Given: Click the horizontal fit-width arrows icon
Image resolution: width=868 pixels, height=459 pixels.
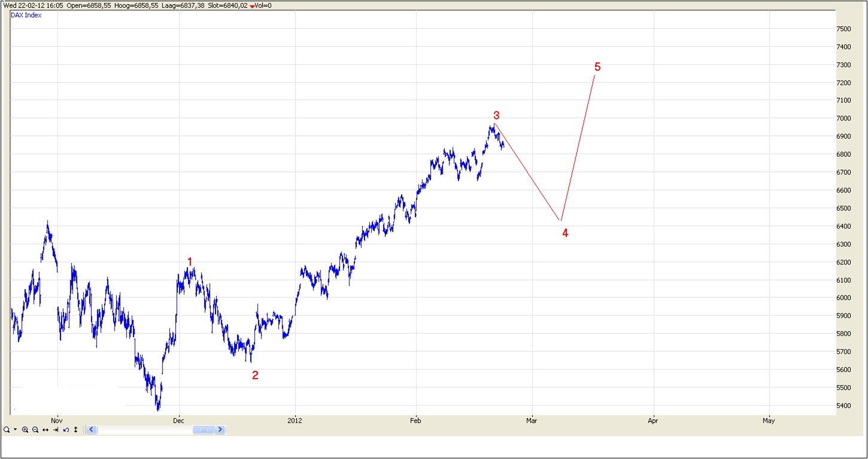Looking at the screenshot, I should (x=45, y=430).
